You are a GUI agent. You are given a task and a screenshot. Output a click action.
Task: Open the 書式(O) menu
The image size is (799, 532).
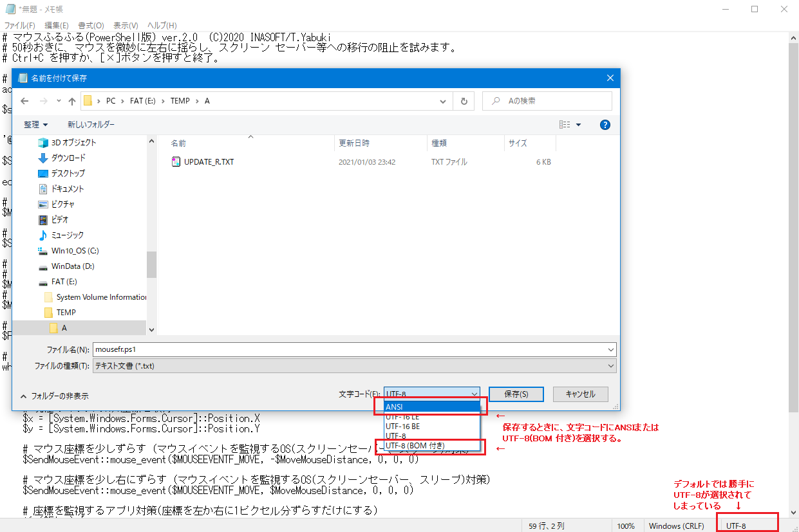91,25
